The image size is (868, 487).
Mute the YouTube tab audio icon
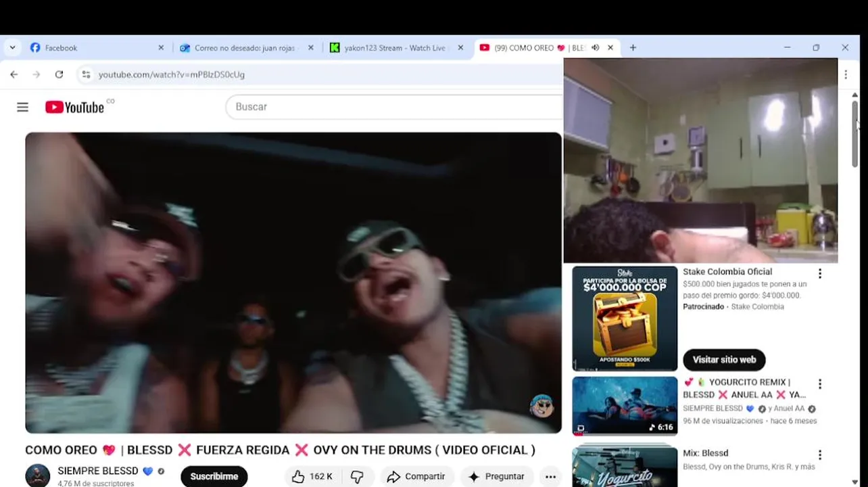595,48
